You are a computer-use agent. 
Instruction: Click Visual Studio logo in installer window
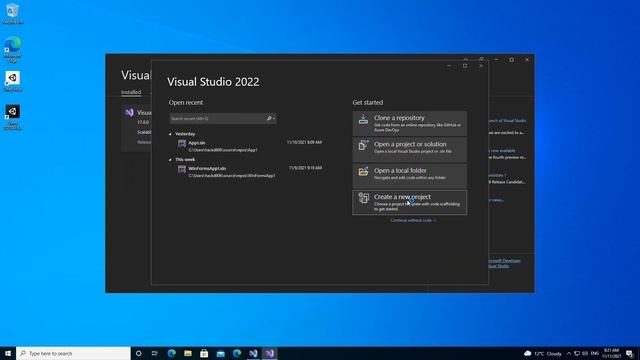pyautogui.click(x=129, y=113)
